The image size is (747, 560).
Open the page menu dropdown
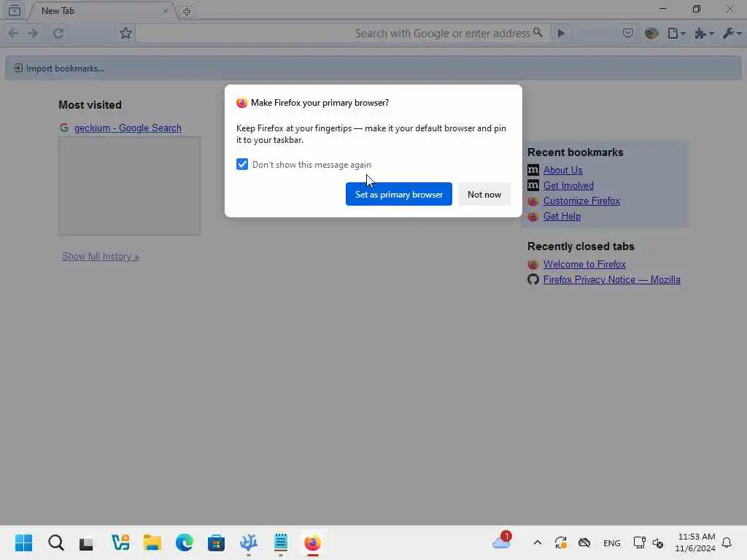[x=676, y=34]
